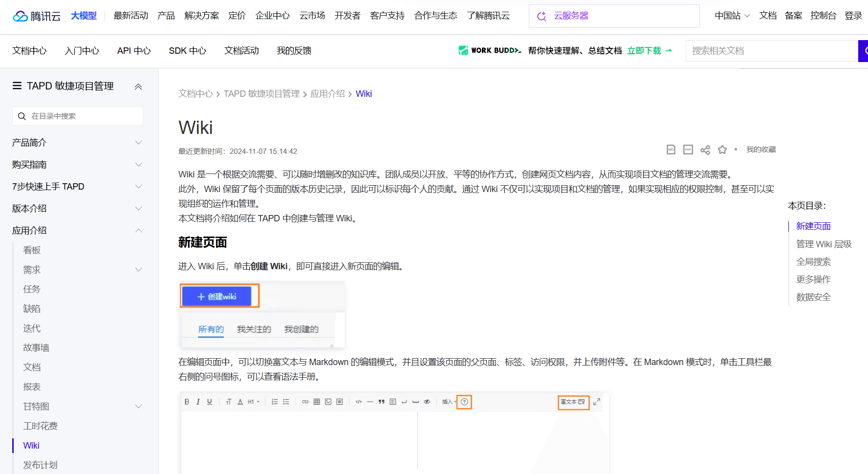Open the 定价 menu
This screenshot has width=868, height=474.
coord(237,16)
